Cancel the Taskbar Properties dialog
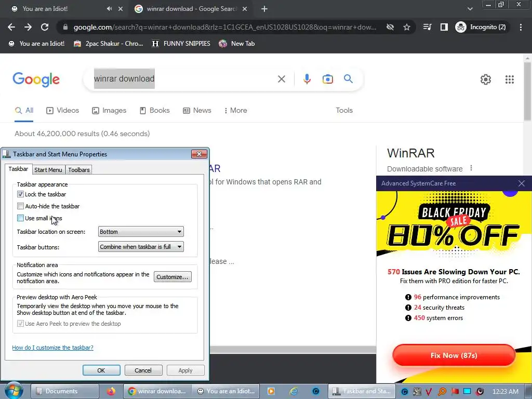This screenshot has height=399, width=532. tap(143, 370)
